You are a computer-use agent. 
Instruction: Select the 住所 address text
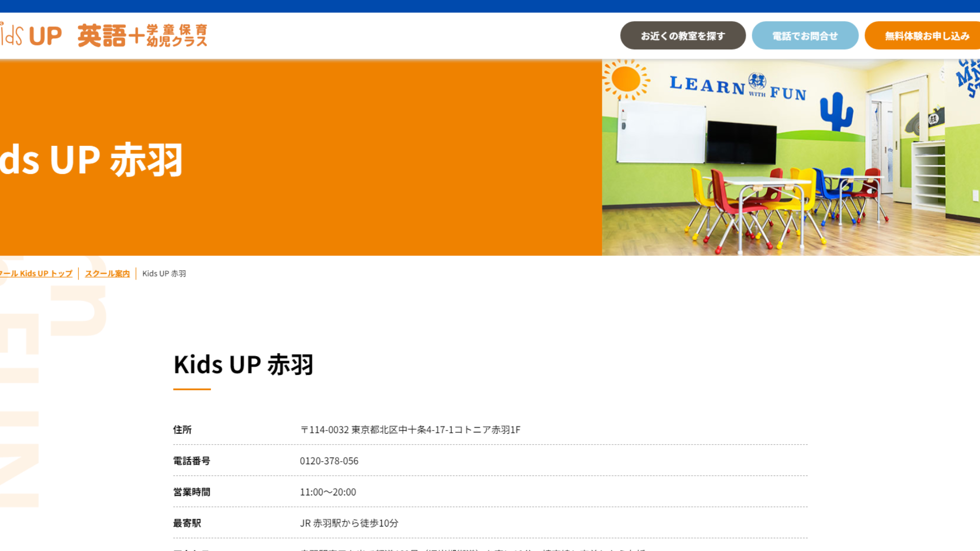click(x=184, y=430)
